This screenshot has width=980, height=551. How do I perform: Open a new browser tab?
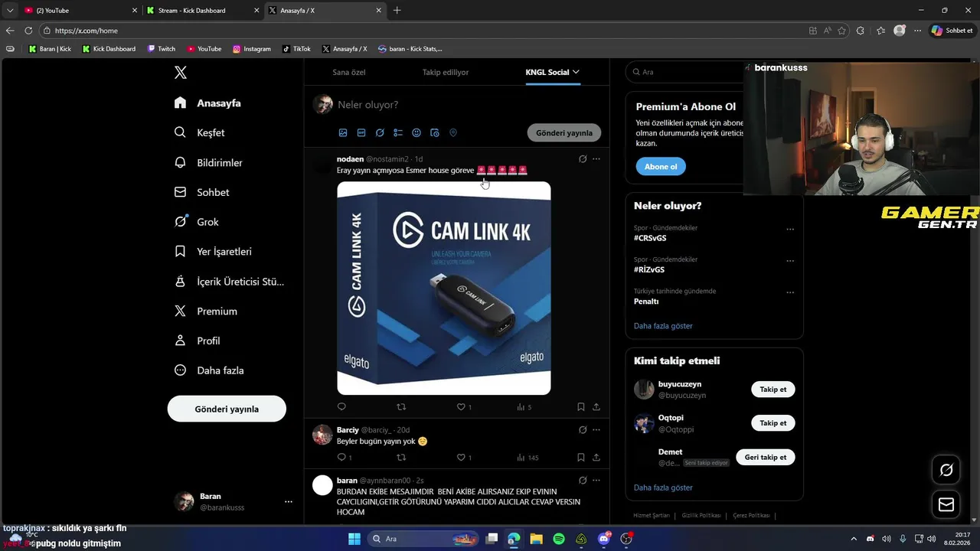point(397,11)
